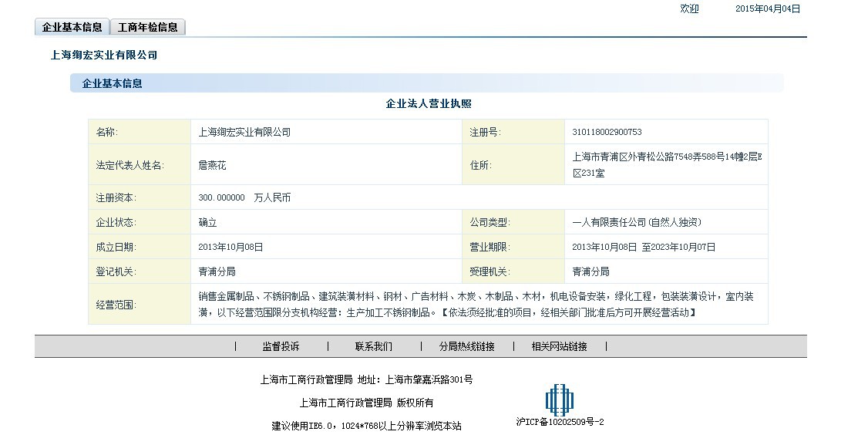The height and width of the screenshot is (445, 868).
Task: Select the registration number 310118002900753
Action: coord(607,132)
